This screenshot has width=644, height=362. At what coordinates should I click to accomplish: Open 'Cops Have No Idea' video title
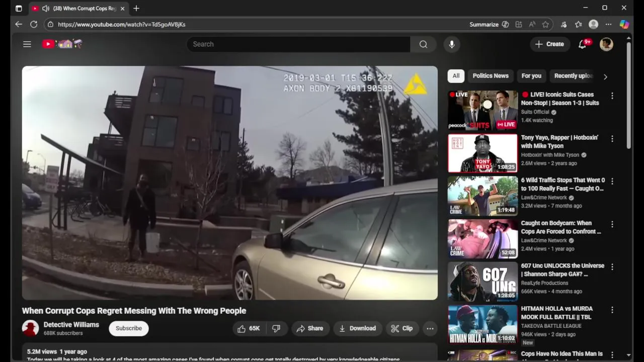(x=561, y=354)
